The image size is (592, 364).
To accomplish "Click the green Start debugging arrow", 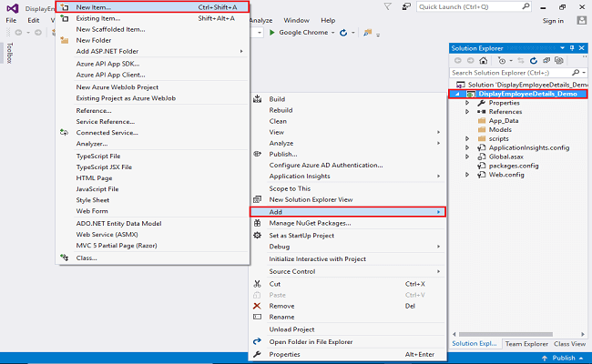I will click(271, 33).
